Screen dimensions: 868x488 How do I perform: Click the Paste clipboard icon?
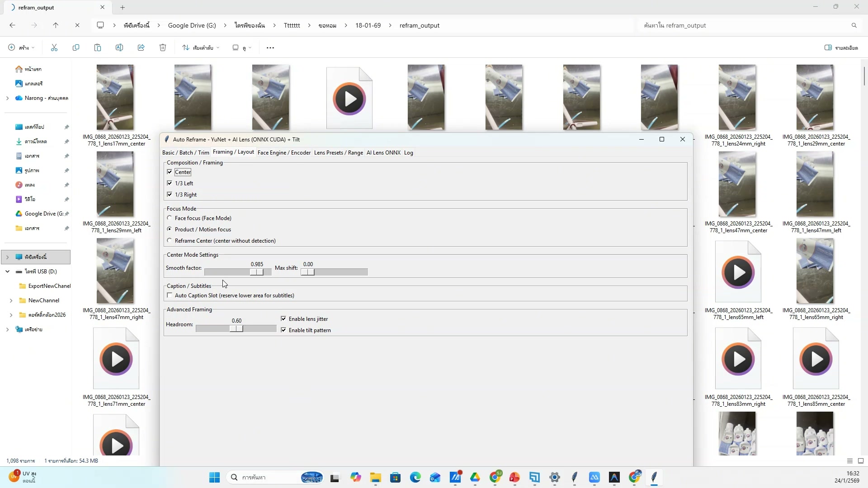pos(98,47)
